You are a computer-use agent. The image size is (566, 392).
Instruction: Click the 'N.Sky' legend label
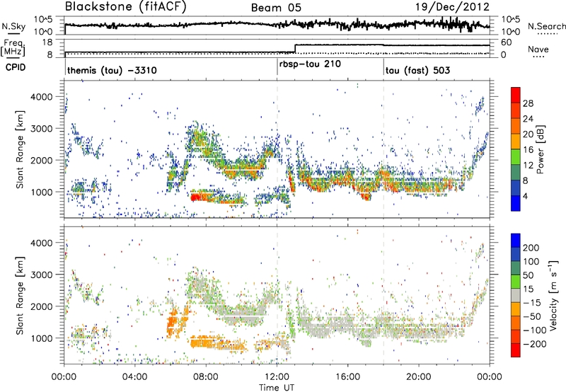(x=13, y=26)
